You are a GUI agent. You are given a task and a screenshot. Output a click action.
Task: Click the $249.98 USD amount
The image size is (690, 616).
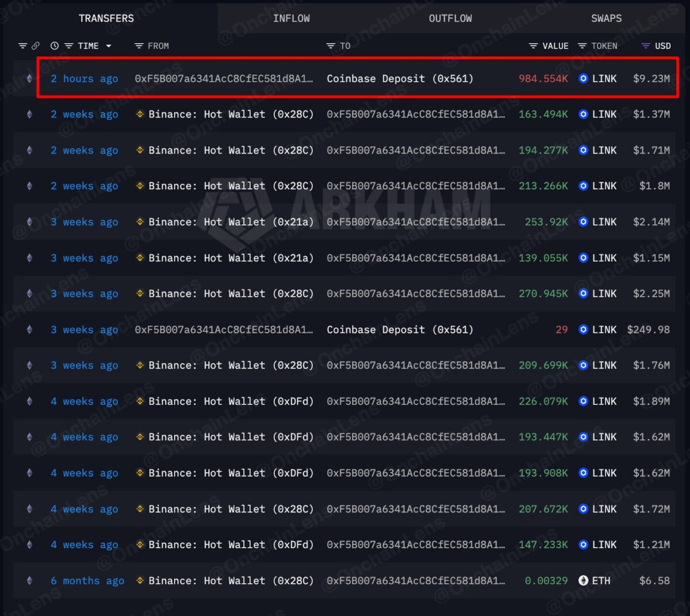click(649, 330)
